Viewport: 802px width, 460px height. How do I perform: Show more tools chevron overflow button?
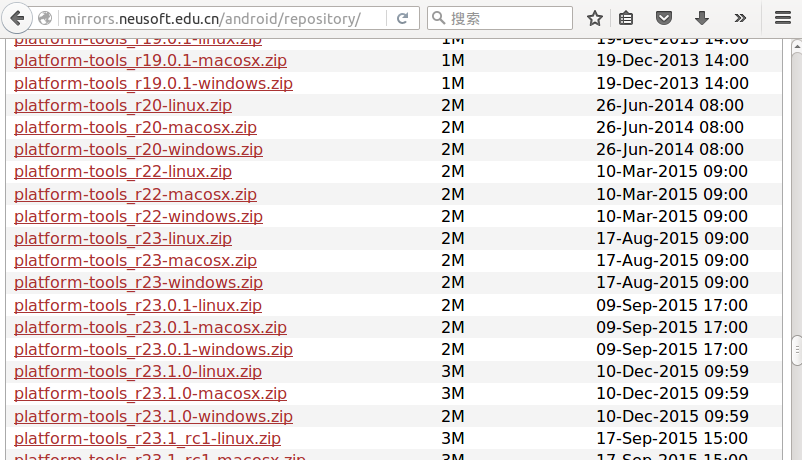pos(740,18)
